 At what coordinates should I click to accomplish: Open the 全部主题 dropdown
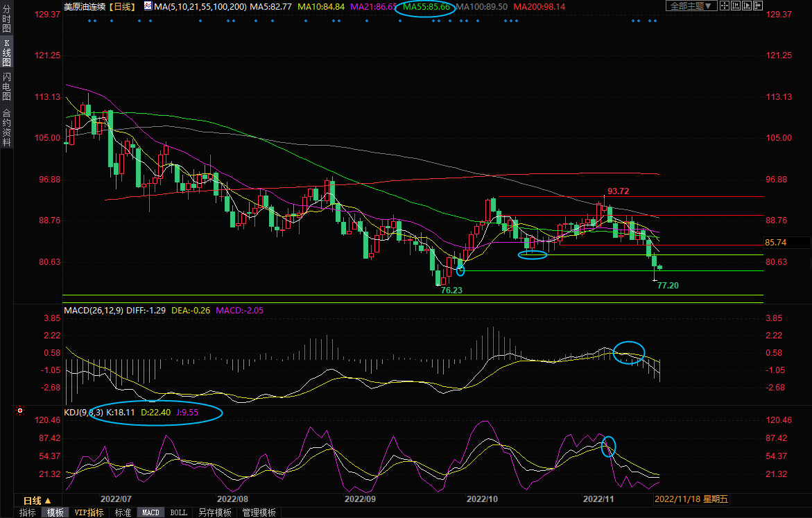click(x=690, y=6)
